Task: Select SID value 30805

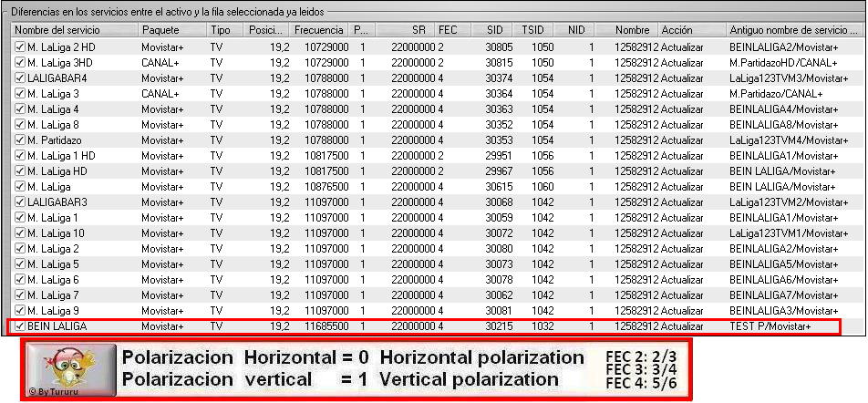Action: [x=500, y=47]
